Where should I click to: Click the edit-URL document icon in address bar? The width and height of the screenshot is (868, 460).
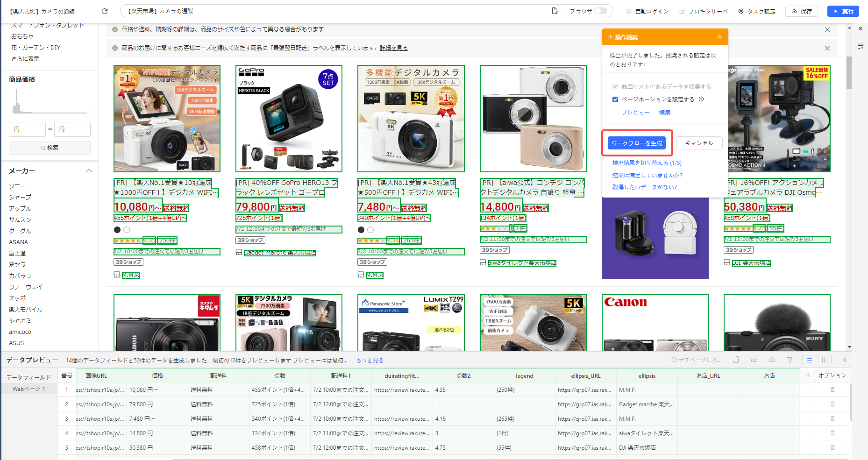tap(555, 11)
